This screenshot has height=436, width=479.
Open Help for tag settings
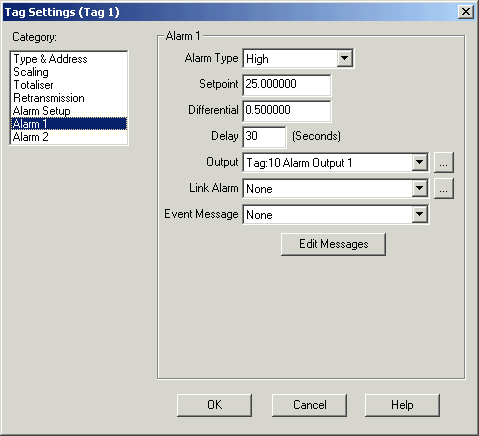click(x=402, y=405)
